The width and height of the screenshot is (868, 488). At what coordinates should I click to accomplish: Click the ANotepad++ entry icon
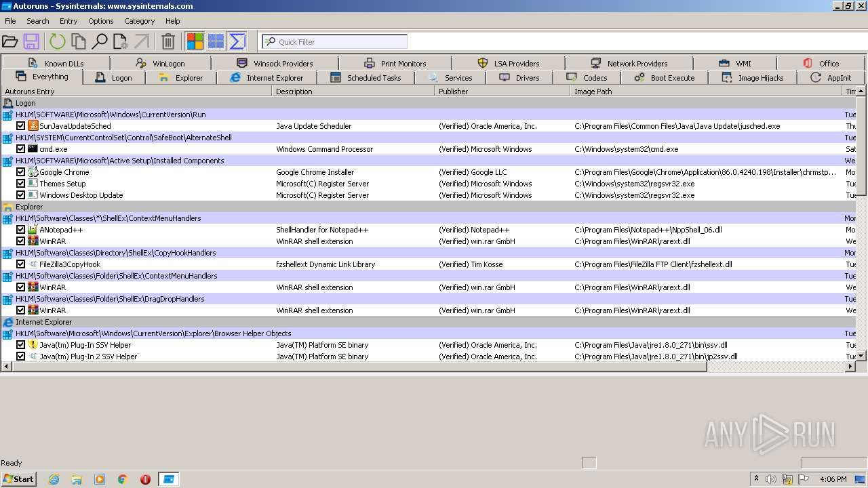(33, 229)
